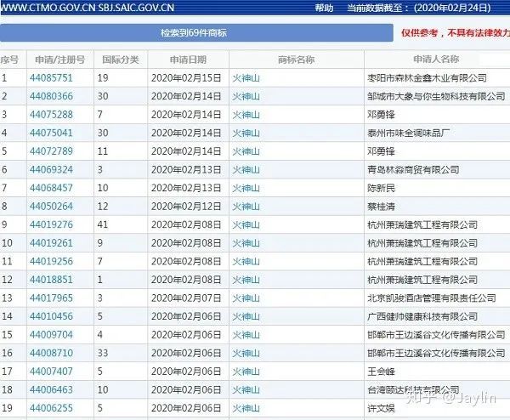
Task: Click 火神山 trademark name in row 9
Action: coord(246,224)
